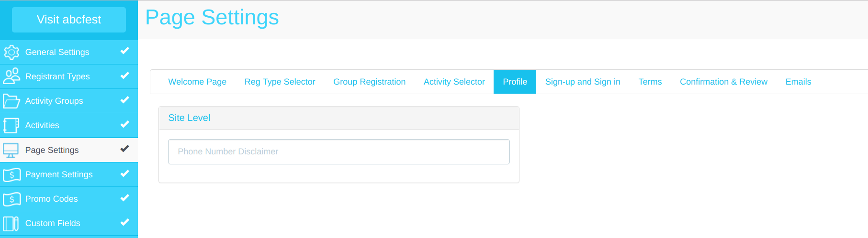Viewport: 868px width, 238px height.
Task: Click the checkmark beside Page Settings
Action: [x=124, y=149]
